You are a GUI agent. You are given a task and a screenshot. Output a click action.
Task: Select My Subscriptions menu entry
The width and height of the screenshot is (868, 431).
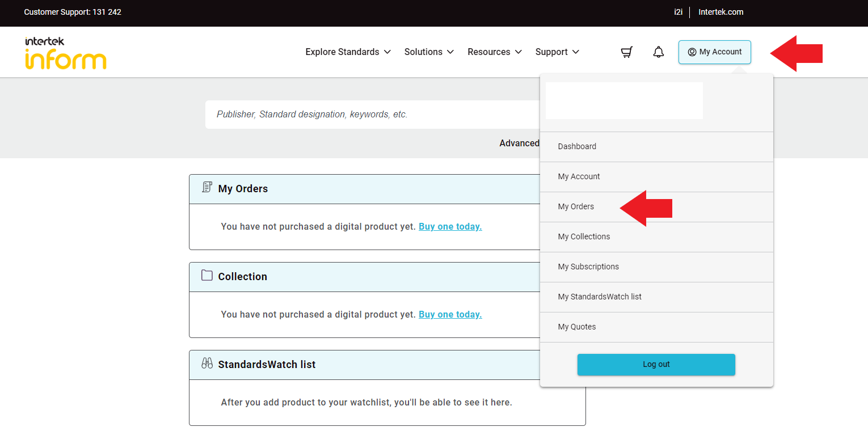click(x=588, y=267)
